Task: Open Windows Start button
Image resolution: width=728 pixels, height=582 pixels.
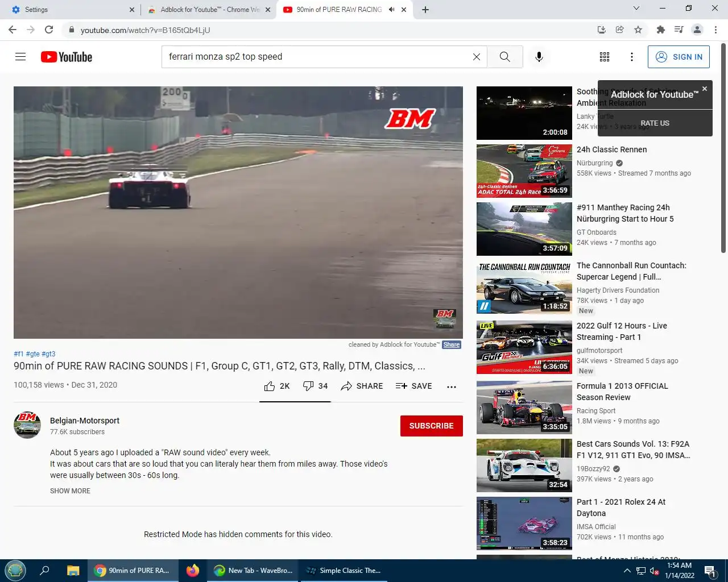Action: click(15, 571)
